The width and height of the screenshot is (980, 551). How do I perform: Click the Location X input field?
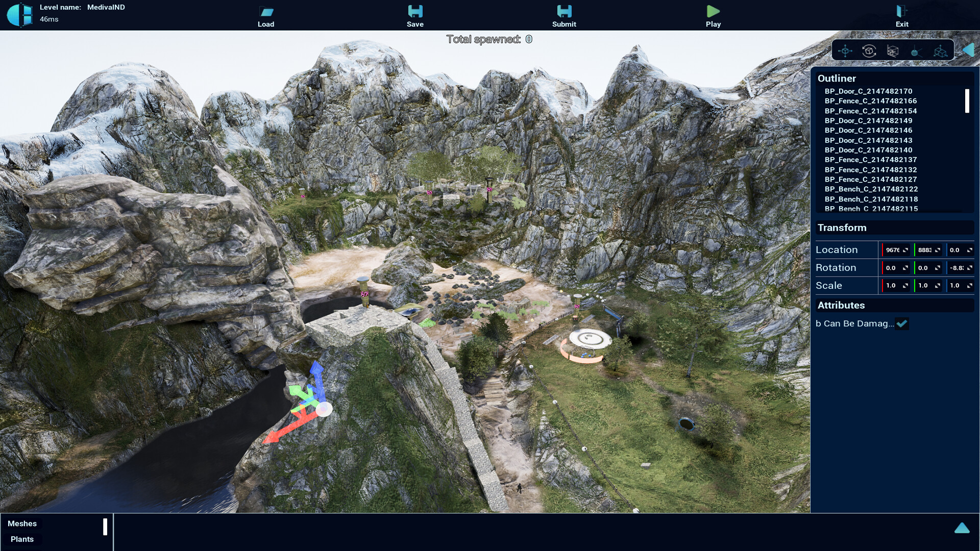click(x=895, y=249)
